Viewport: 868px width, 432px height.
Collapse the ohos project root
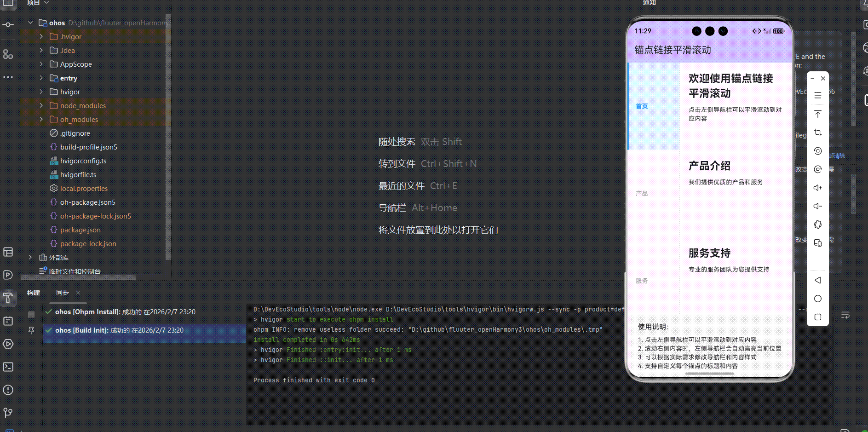click(x=30, y=23)
